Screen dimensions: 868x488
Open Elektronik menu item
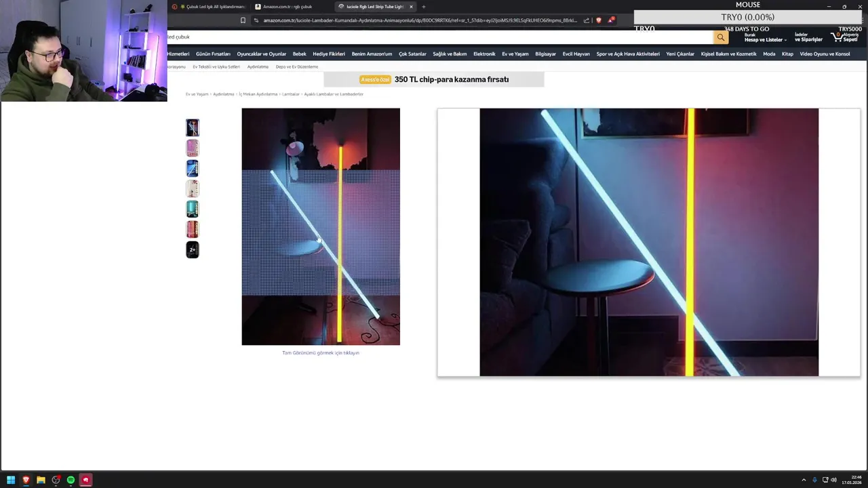pyautogui.click(x=484, y=54)
